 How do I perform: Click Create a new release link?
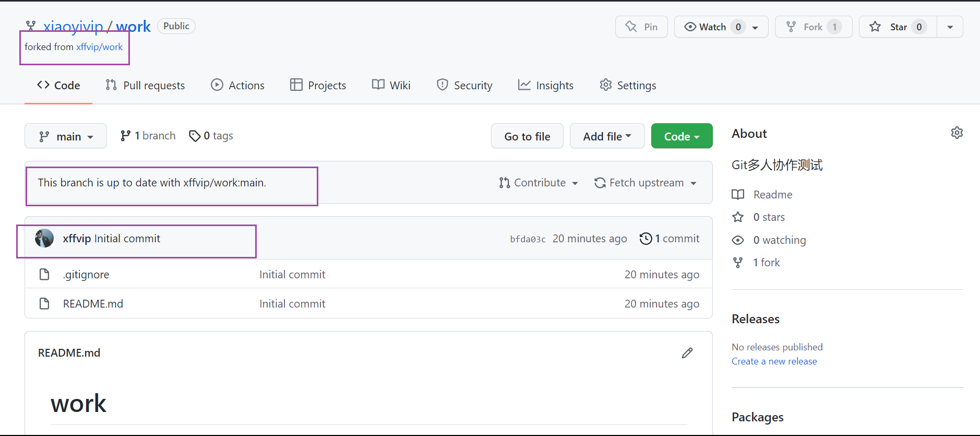(774, 361)
